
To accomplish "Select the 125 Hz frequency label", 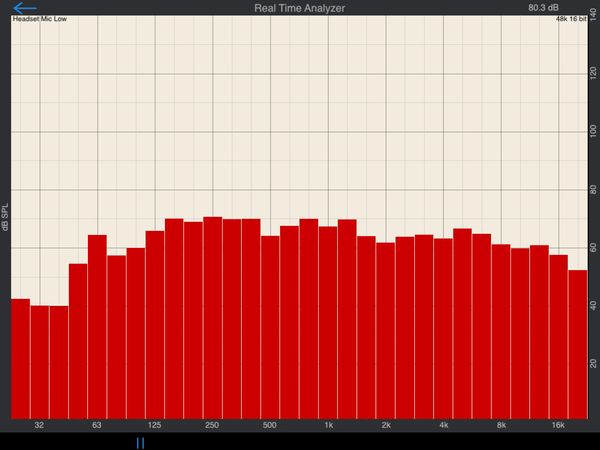I will point(154,426).
